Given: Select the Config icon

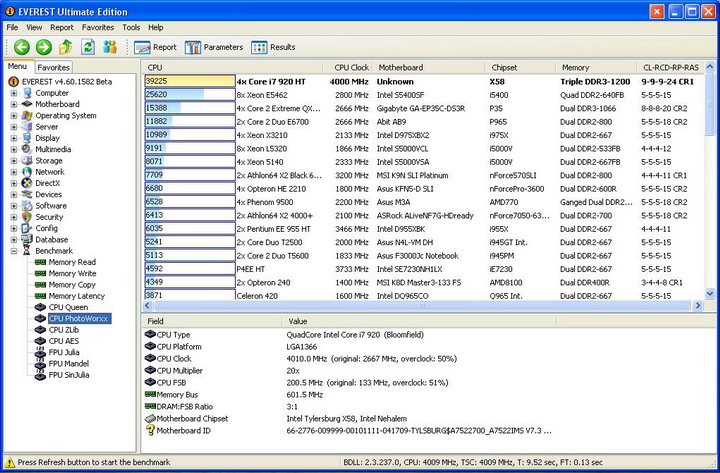Looking at the screenshot, I should 27,228.
